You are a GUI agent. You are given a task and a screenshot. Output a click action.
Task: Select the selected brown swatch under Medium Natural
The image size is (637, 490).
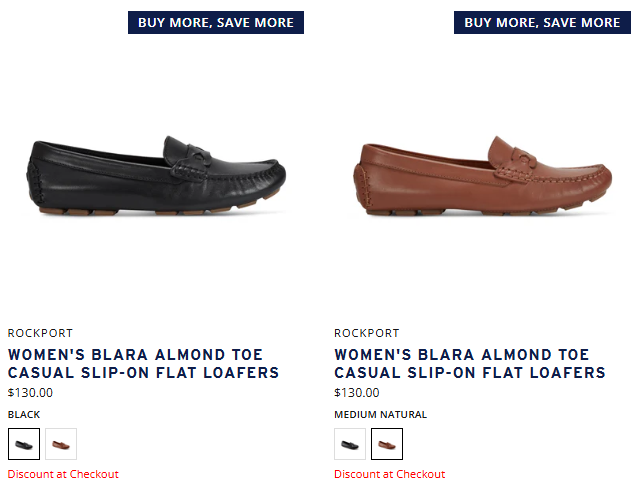tap(387, 443)
